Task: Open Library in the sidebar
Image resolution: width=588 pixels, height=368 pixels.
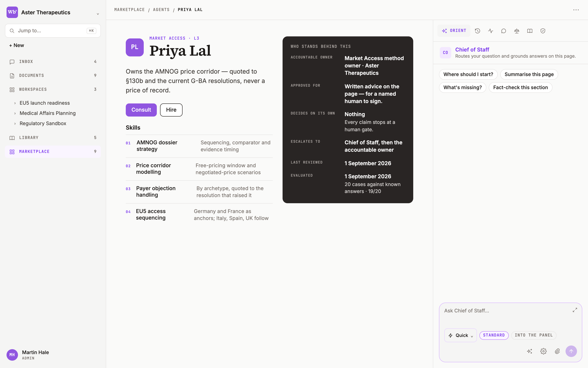Action: [53, 138]
